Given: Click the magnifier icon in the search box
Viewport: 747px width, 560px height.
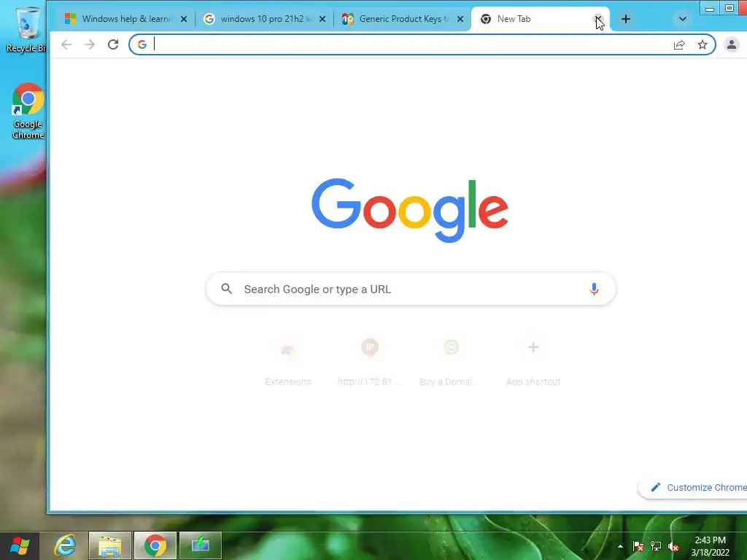Looking at the screenshot, I should click(x=227, y=289).
